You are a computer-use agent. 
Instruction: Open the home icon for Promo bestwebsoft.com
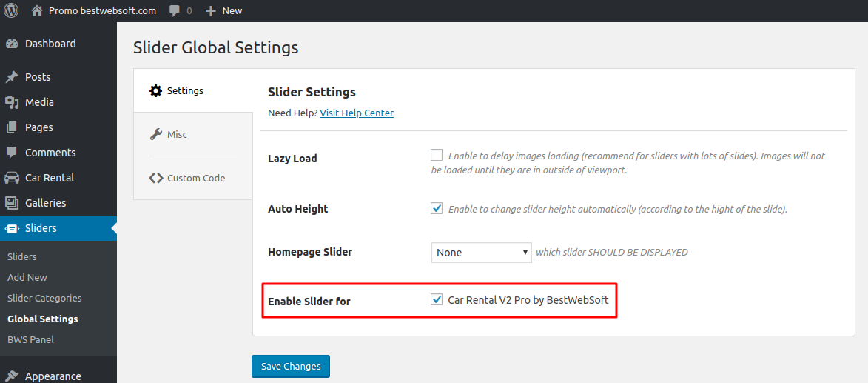(37, 10)
